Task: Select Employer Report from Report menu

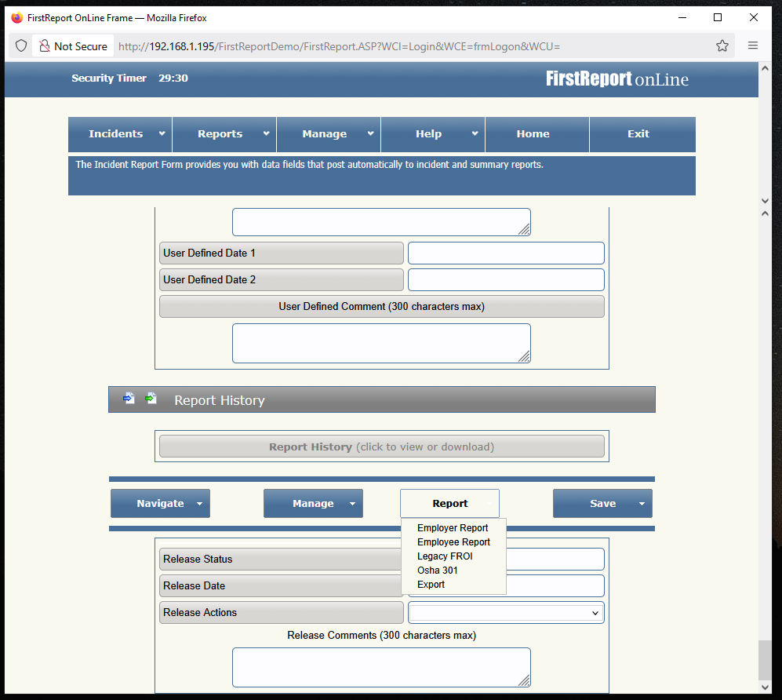Action: 453,528
